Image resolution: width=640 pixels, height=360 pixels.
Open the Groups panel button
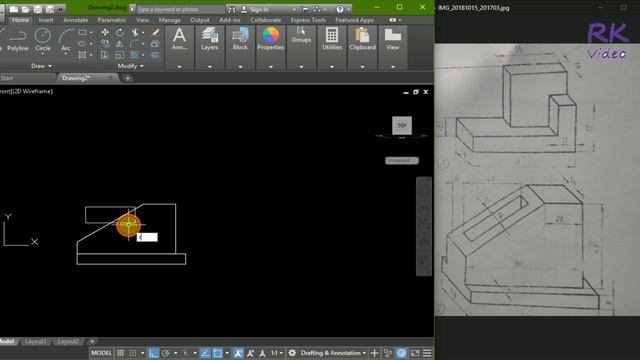(301, 36)
